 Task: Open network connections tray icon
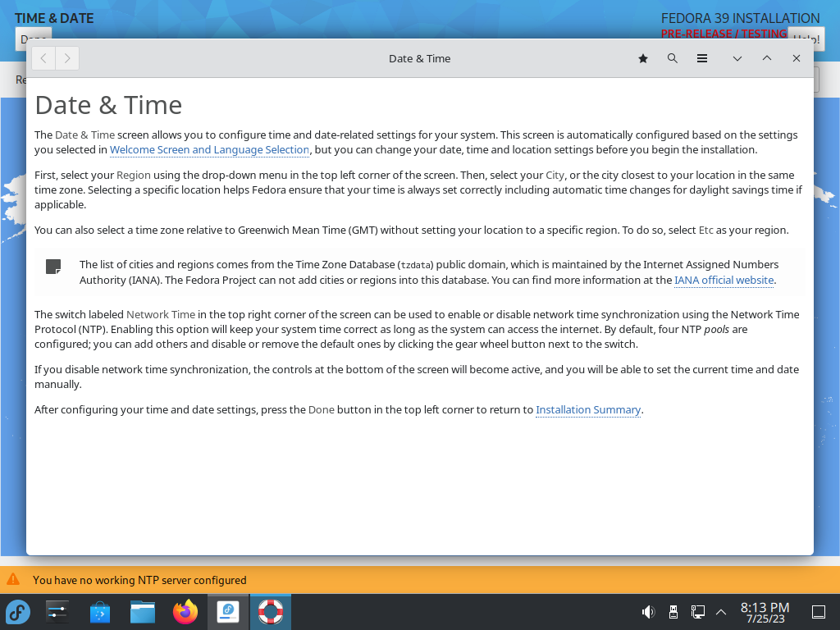pyautogui.click(x=697, y=612)
